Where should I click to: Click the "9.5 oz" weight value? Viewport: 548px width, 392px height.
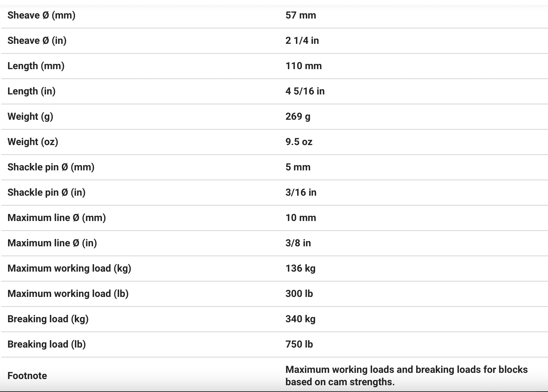click(299, 142)
